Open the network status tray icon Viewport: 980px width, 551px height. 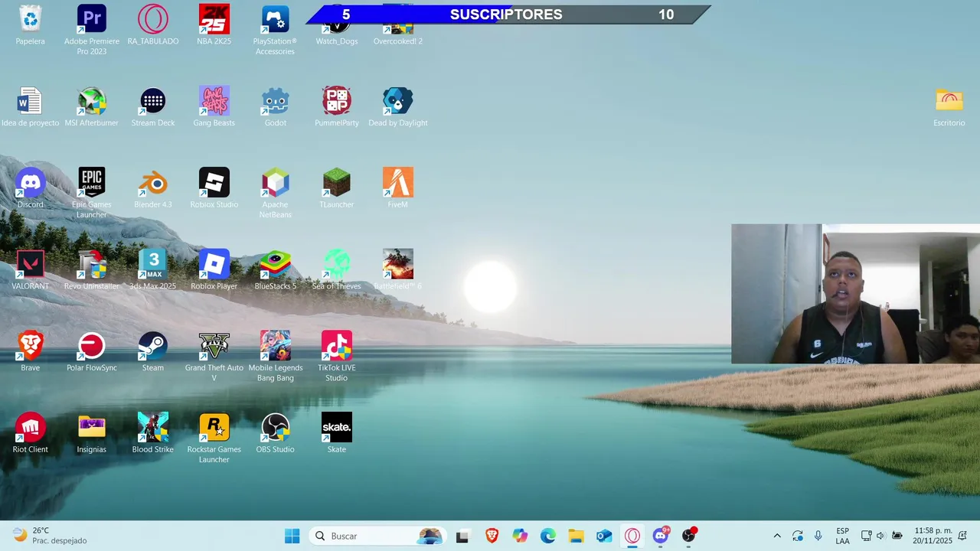click(x=866, y=536)
